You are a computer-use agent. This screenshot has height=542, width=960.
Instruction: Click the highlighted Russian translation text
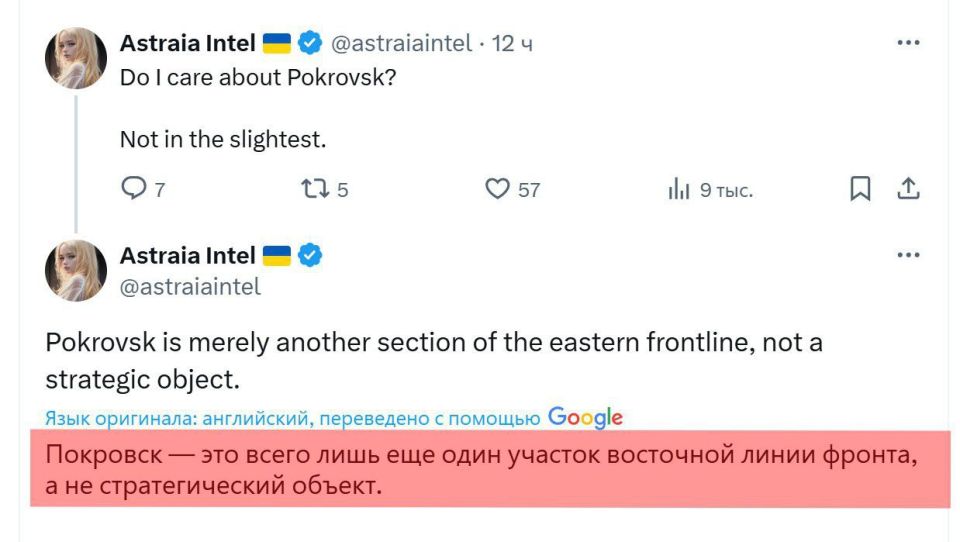[x=480, y=471]
